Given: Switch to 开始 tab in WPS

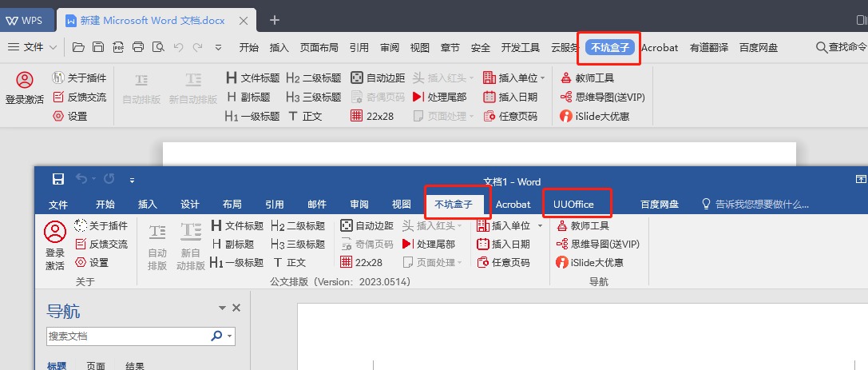Looking at the screenshot, I should click(x=248, y=48).
